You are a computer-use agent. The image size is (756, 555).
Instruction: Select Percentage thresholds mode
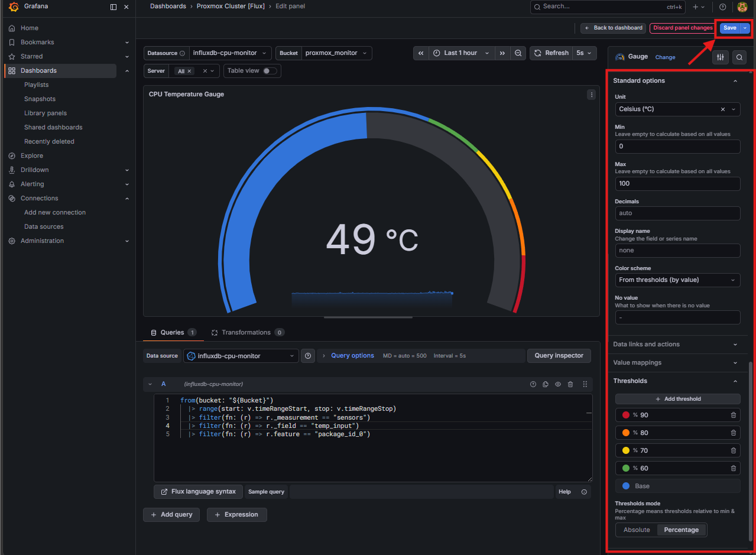[682, 530]
